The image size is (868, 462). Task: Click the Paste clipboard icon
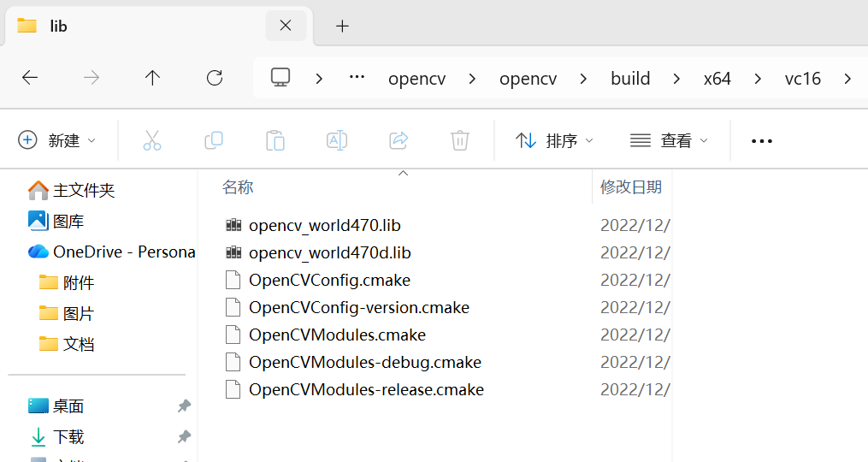(275, 140)
